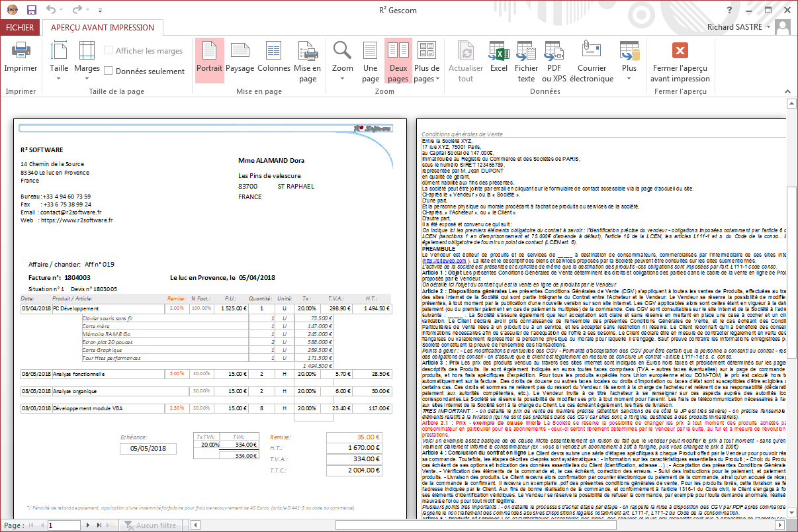This screenshot has height=532, width=798.
Task: Enable the Données seulement checkbox
Action: [109, 71]
